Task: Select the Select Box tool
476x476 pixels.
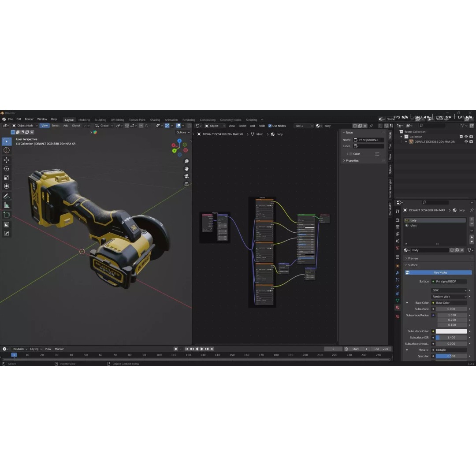Action: [6, 141]
